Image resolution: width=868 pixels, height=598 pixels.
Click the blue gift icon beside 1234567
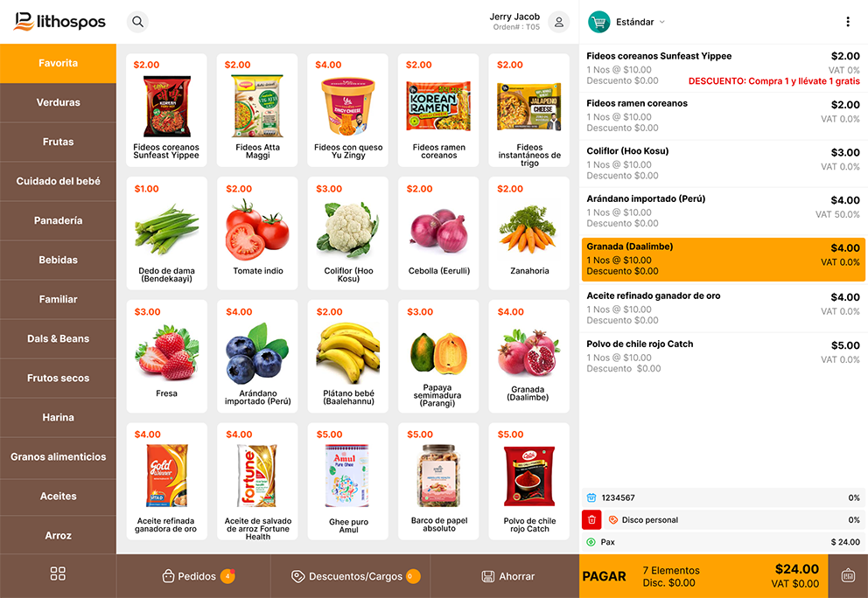(593, 497)
